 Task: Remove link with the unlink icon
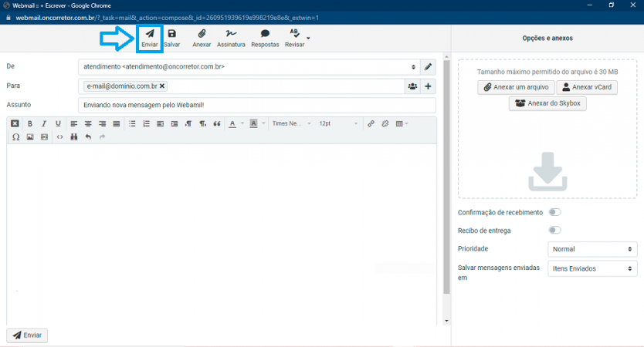385,123
